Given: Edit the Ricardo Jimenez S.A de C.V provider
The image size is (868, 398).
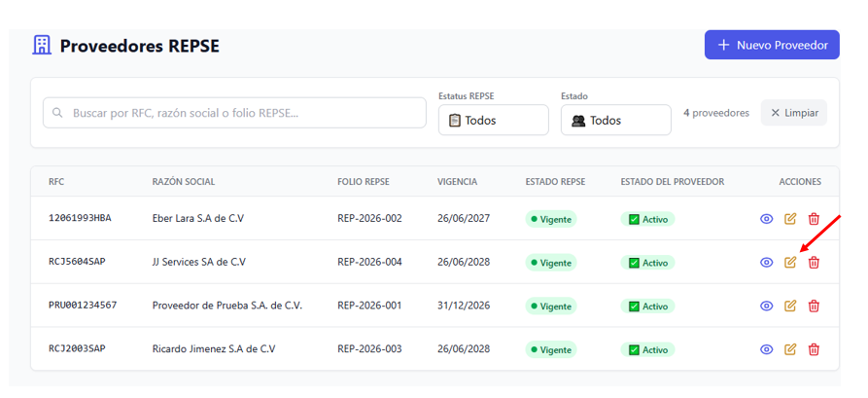Looking at the screenshot, I should pyautogui.click(x=790, y=349).
